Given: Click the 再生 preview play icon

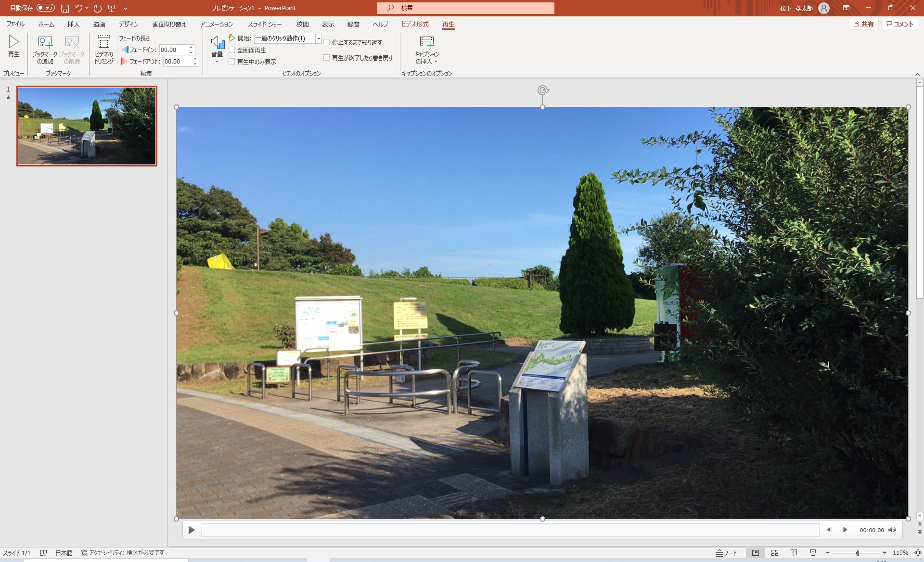Looking at the screenshot, I should (13, 42).
